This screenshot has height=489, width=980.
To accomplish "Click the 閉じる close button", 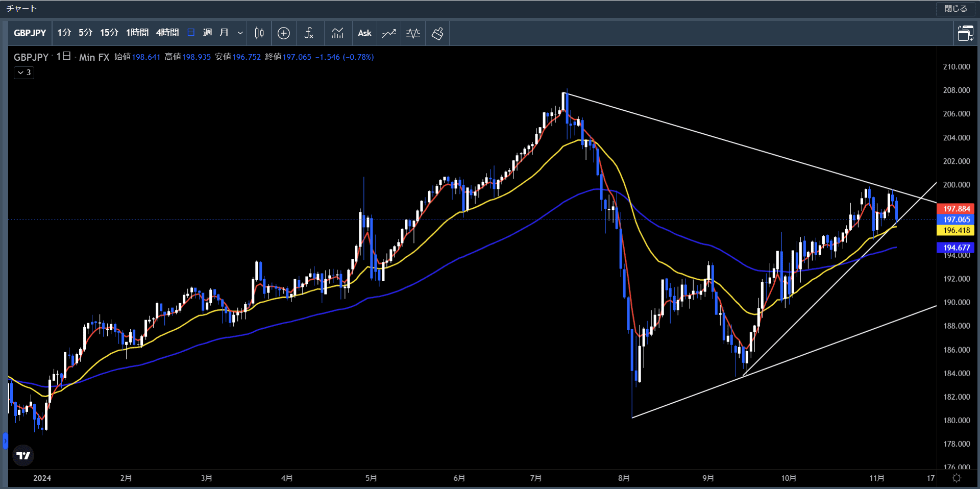I will click(x=955, y=9).
